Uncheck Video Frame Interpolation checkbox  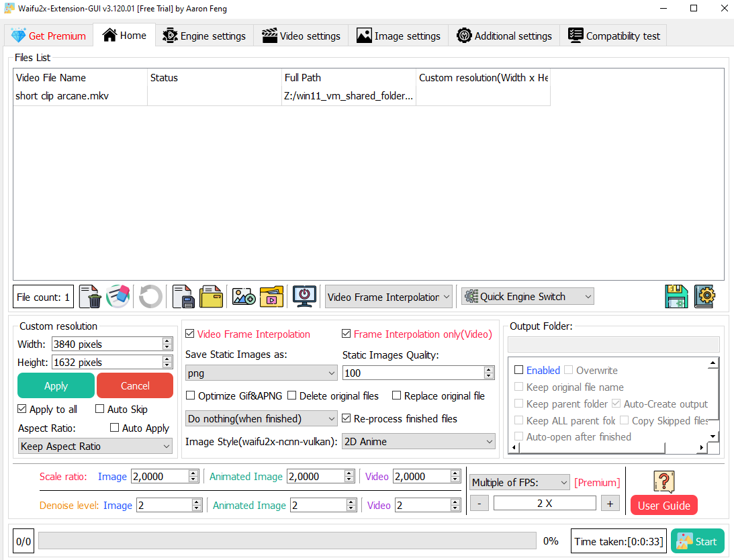point(190,334)
